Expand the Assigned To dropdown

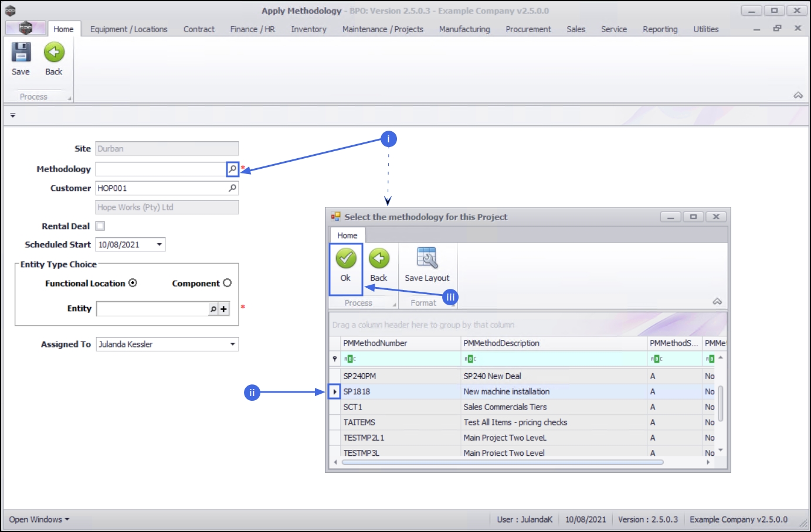point(233,344)
